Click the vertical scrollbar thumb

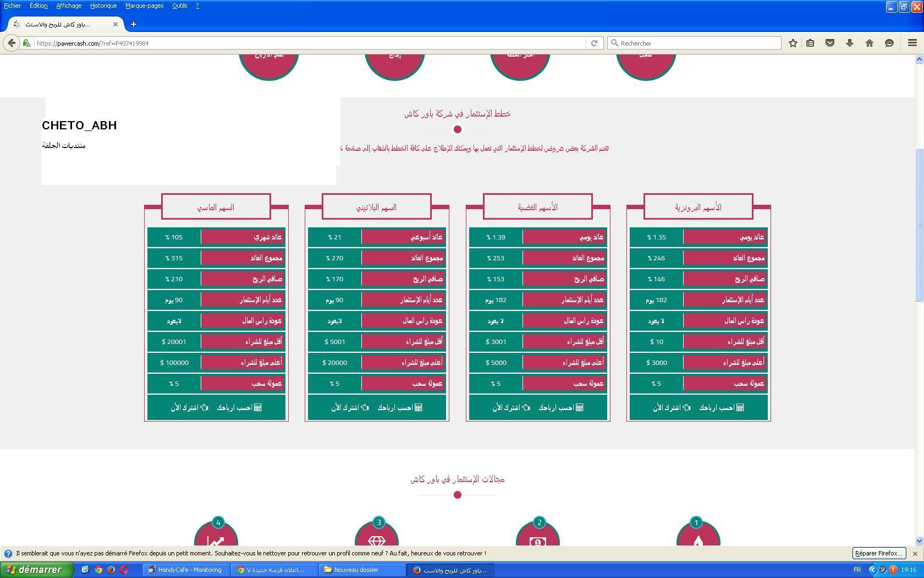[x=919, y=225]
